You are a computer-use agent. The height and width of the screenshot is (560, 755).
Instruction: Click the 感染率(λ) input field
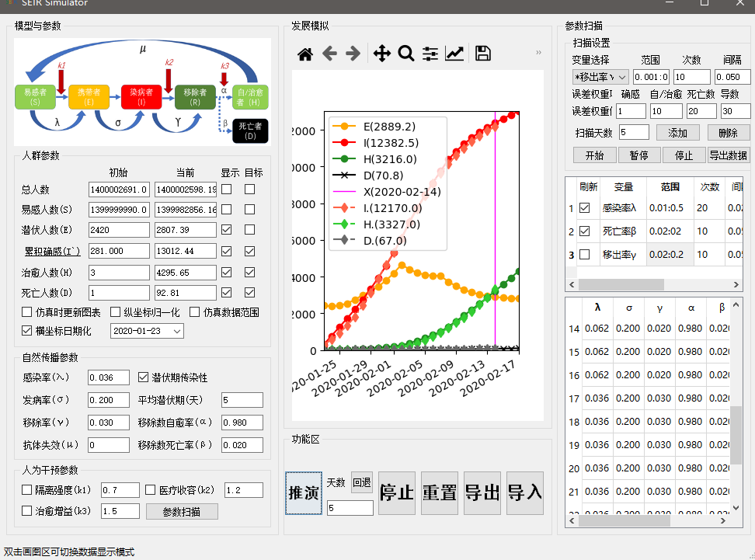pos(109,377)
